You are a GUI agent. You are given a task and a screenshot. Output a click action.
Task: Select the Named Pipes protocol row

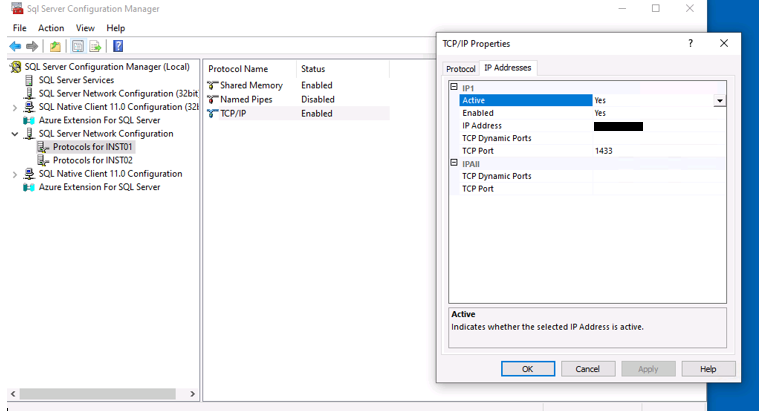point(244,100)
